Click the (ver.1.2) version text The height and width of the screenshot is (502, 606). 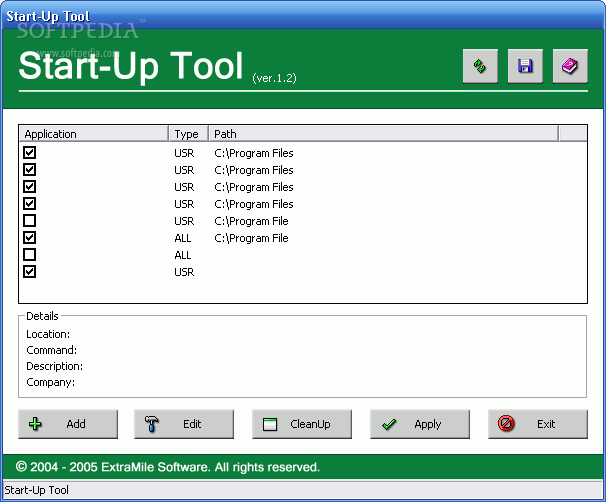point(274,78)
